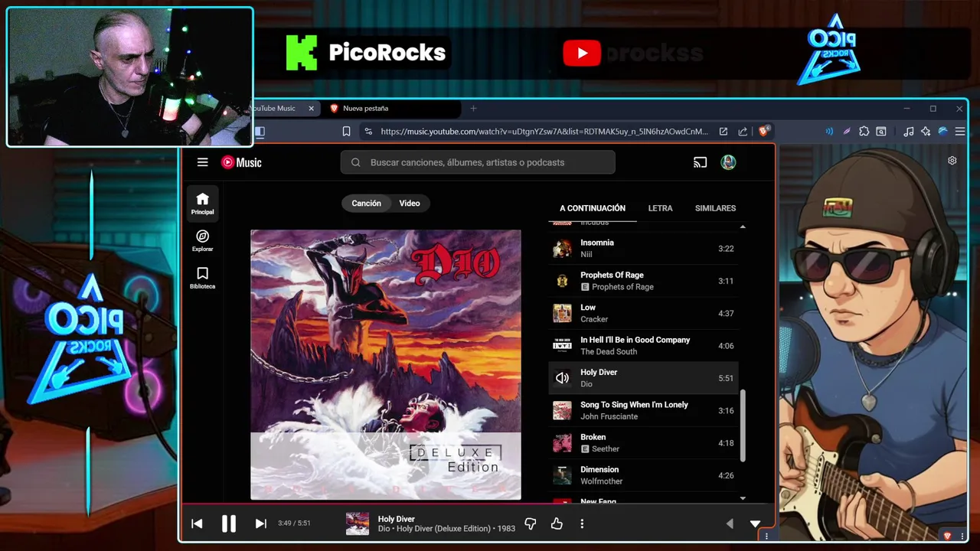Close the YouTube Music browser tab

[311, 109]
